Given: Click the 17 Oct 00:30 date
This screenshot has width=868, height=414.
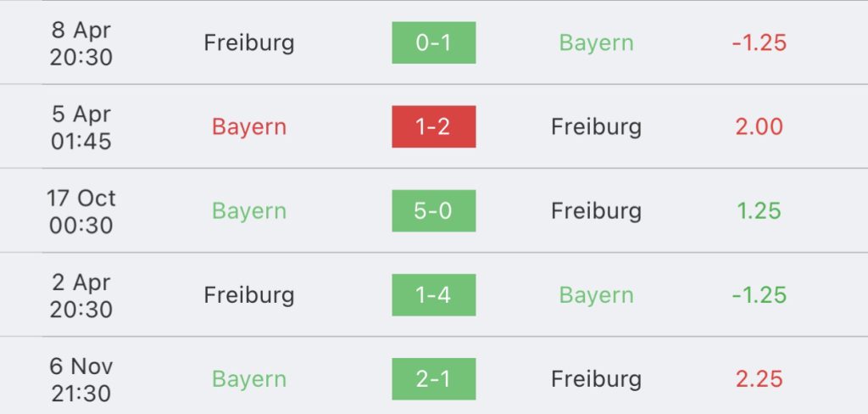Looking at the screenshot, I should 81,212.
